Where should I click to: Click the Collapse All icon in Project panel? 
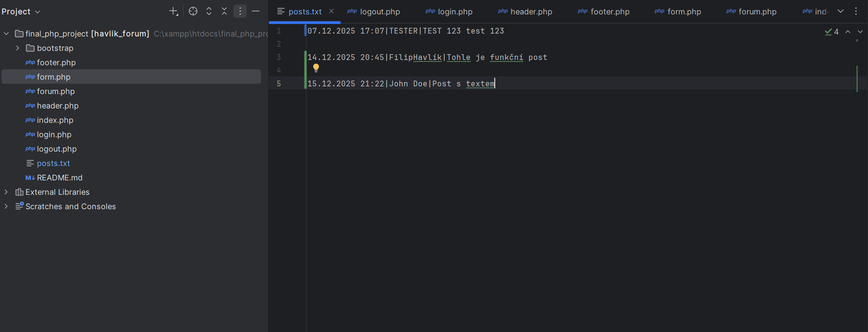[x=224, y=11]
